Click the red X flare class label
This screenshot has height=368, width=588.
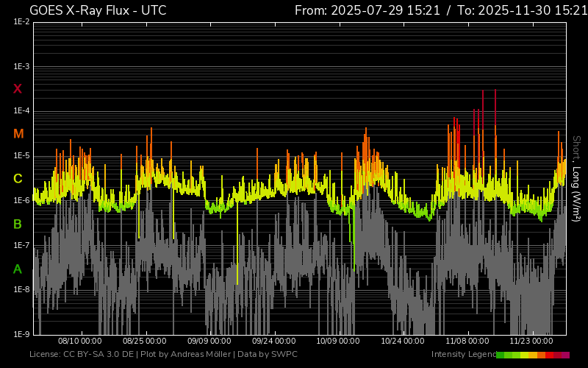pyautogui.click(x=18, y=88)
